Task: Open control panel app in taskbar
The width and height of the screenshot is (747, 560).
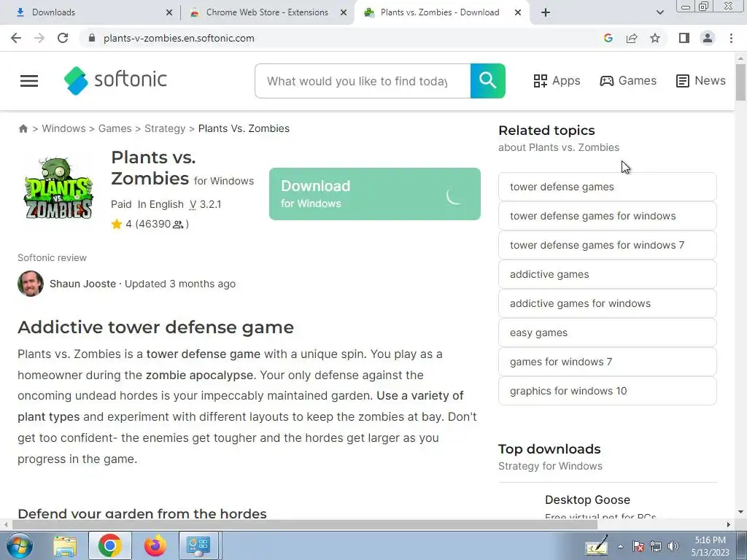Action: 198,545
